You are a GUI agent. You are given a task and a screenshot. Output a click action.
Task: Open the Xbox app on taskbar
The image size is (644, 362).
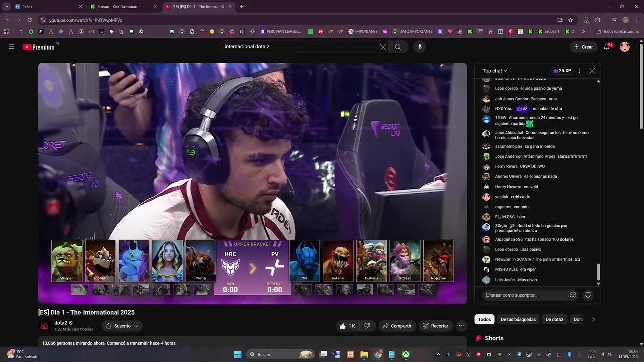(406, 354)
